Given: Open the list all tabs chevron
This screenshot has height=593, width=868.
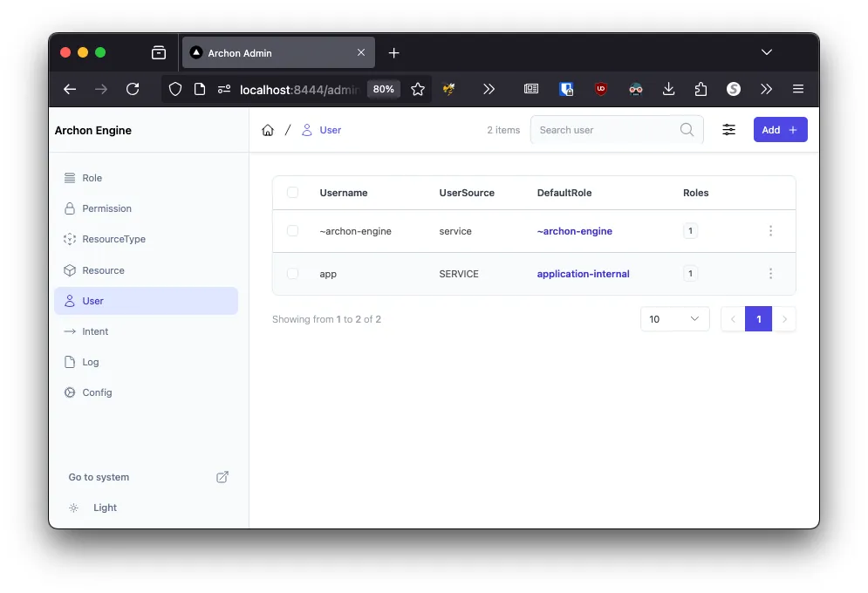Looking at the screenshot, I should click(x=767, y=52).
